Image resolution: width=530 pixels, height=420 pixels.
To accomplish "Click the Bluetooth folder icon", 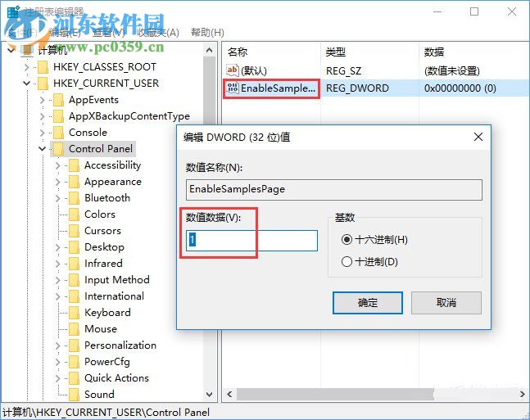I will (74, 198).
